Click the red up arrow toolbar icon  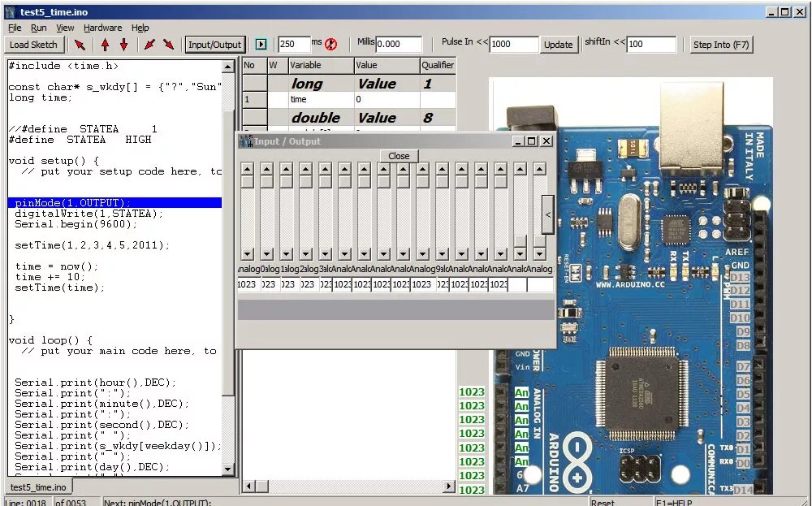[105, 45]
